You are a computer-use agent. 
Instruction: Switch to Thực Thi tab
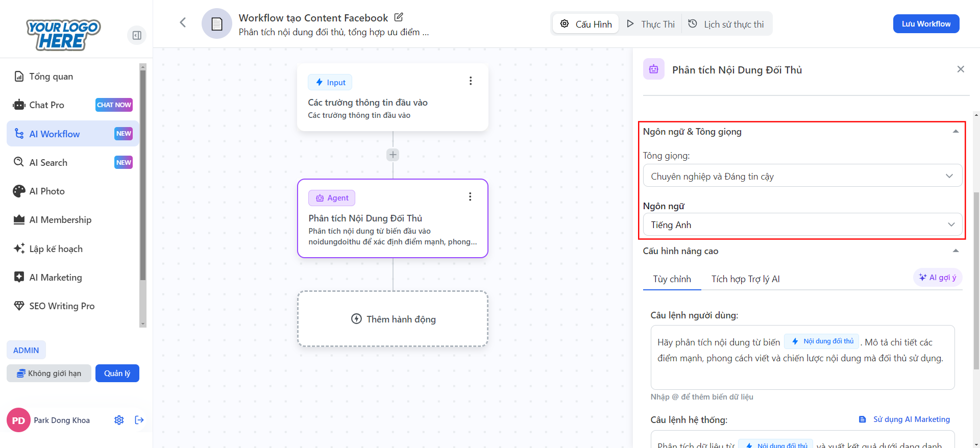651,24
